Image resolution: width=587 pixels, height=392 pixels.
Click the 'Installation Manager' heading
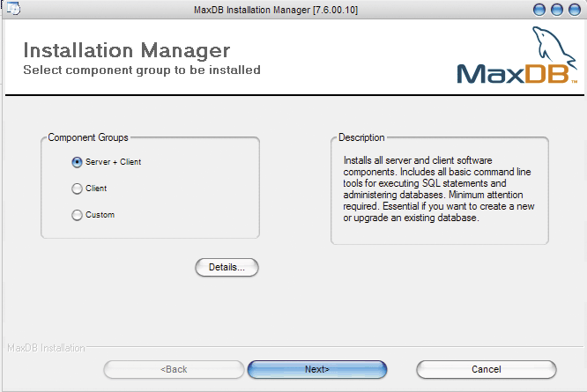[127, 50]
